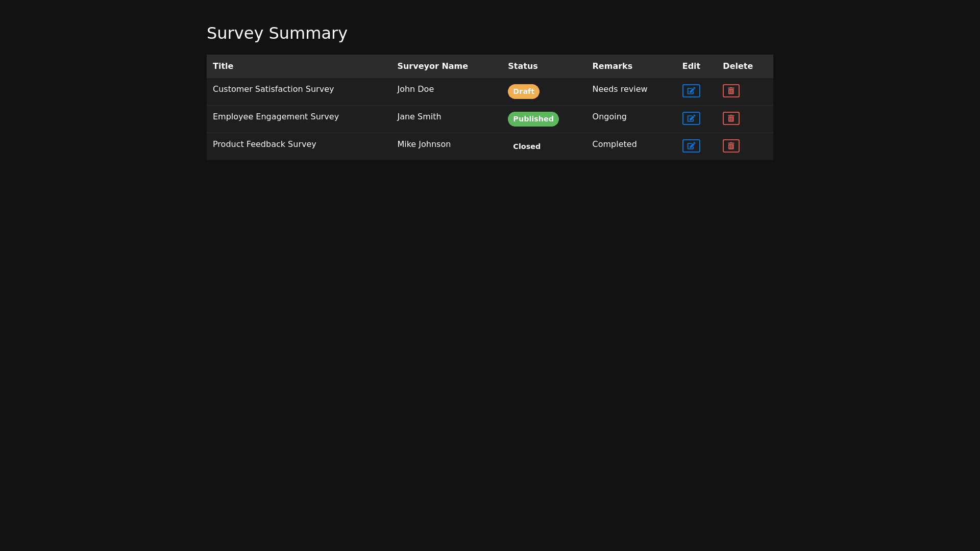Edit the Product Feedback Survey
This screenshot has width=980, height=551.
click(691, 146)
